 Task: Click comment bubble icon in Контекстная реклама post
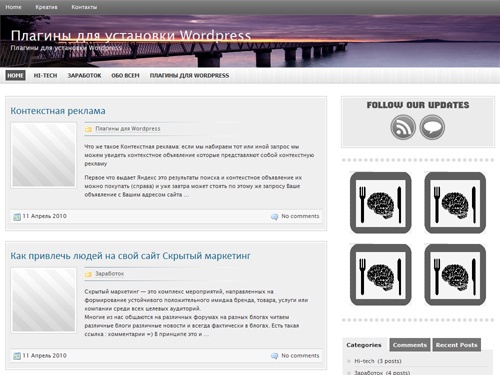[x=274, y=217]
